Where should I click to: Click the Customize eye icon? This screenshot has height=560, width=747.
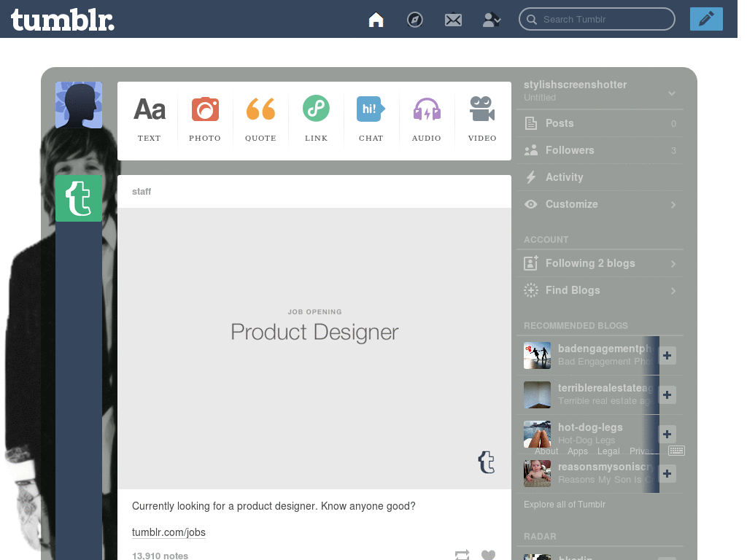531,204
